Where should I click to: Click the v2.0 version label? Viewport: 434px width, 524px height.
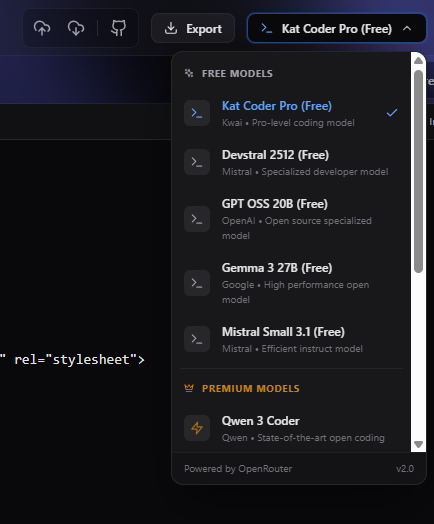click(x=405, y=469)
